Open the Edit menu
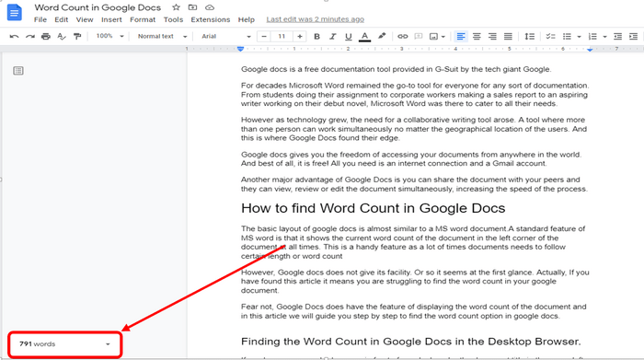This screenshot has height=360, width=644. (x=62, y=19)
